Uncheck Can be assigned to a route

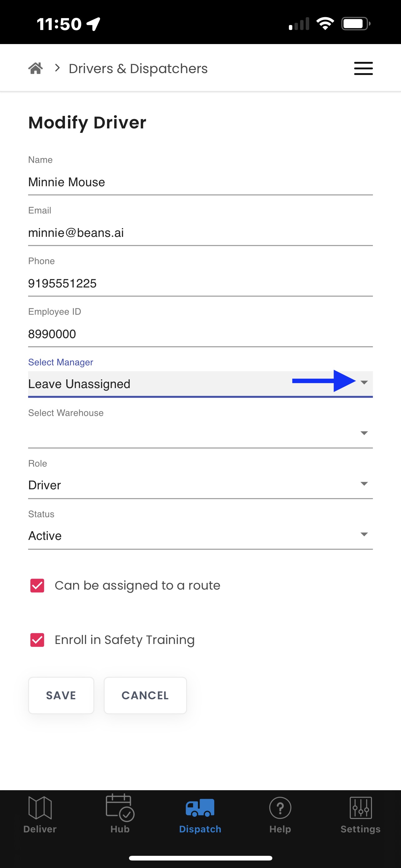pyautogui.click(x=37, y=586)
